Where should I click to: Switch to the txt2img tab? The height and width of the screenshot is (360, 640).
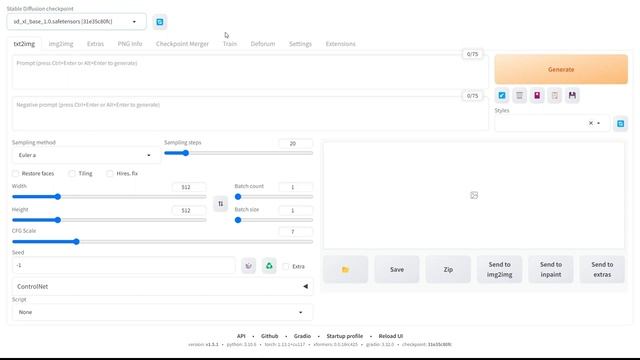coord(24,44)
